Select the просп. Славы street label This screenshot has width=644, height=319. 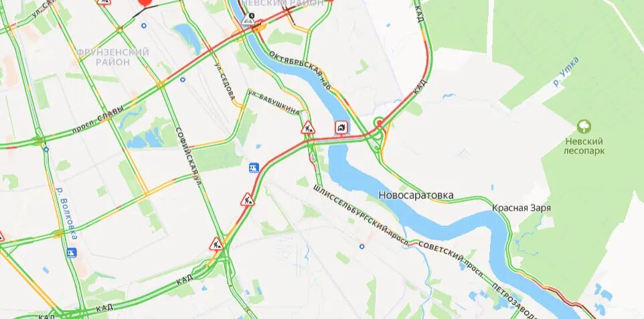98,119
